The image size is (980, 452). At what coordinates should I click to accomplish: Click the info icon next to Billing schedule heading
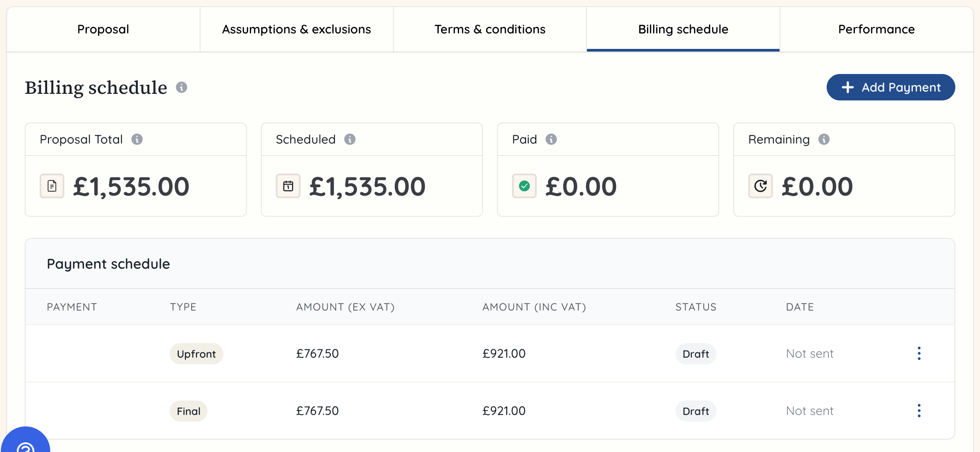(x=181, y=88)
